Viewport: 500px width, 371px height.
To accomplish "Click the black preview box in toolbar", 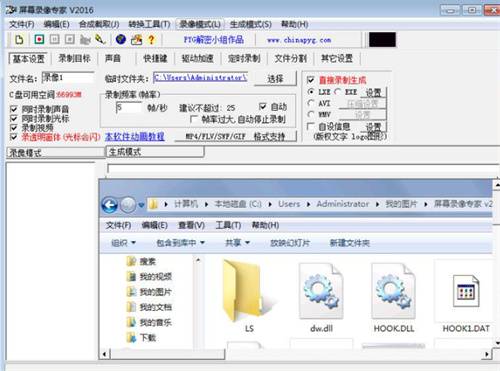I will point(382,39).
